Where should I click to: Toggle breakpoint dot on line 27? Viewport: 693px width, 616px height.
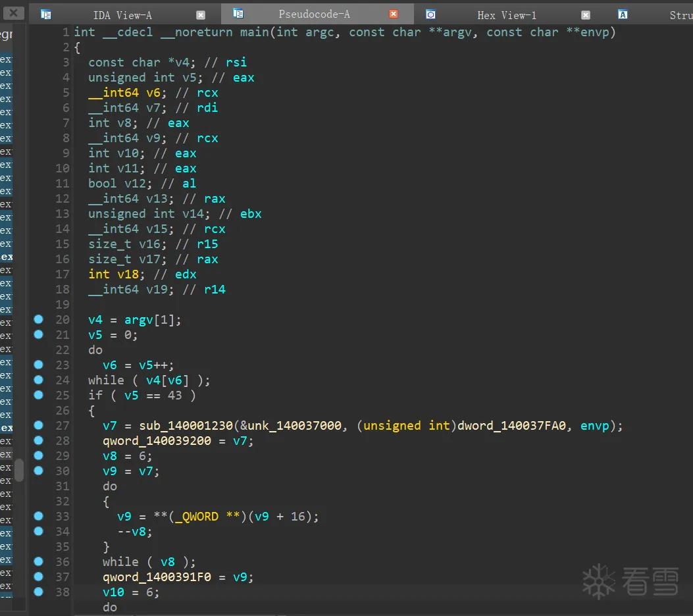38,425
